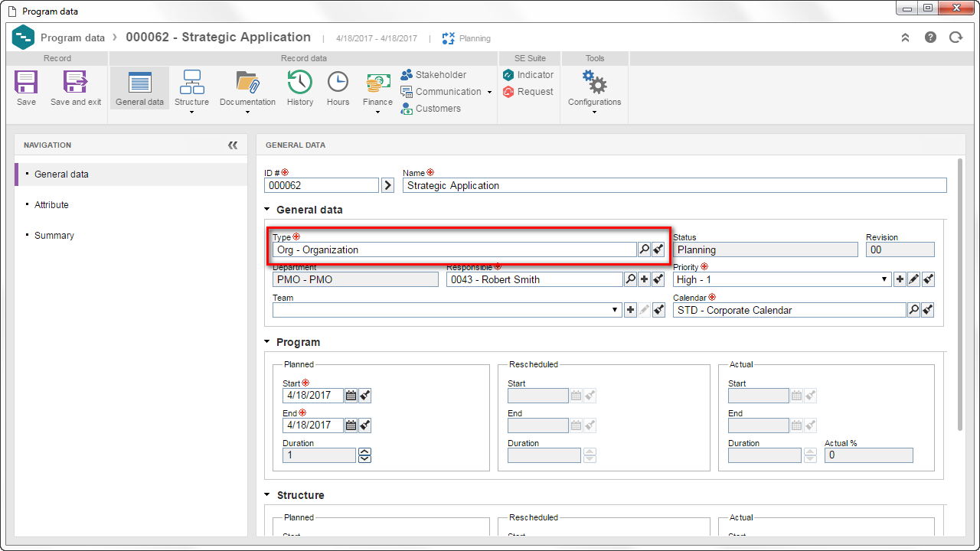Click the Save floppy disk icon
The height and width of the screenshot is (551, 980).
(x=26, y=83)
